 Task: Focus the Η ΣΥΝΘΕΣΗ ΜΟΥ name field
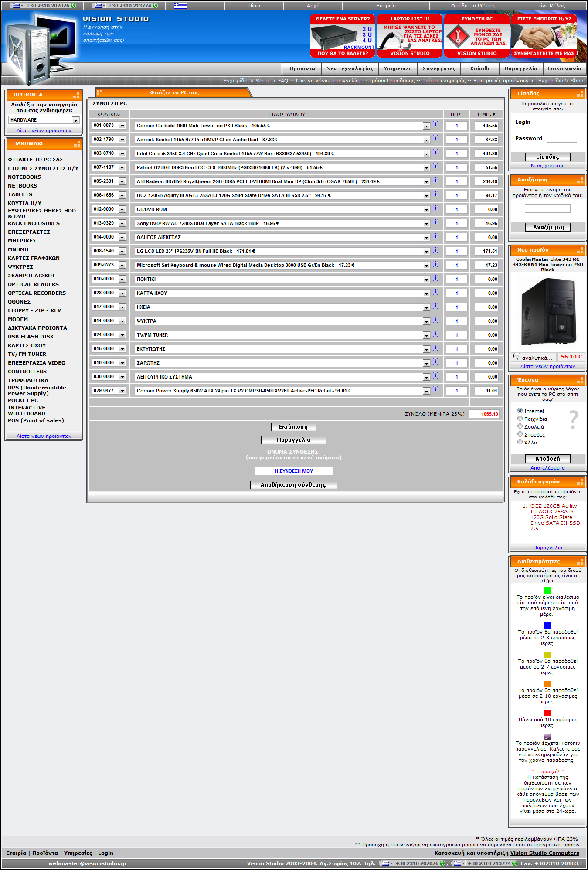coord(294,471)
